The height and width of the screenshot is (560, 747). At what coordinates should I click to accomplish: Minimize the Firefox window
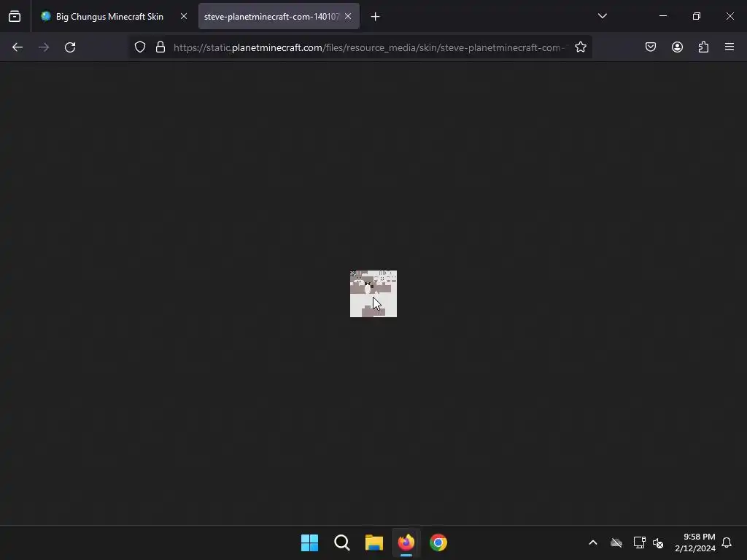click(x=663, y=16)
